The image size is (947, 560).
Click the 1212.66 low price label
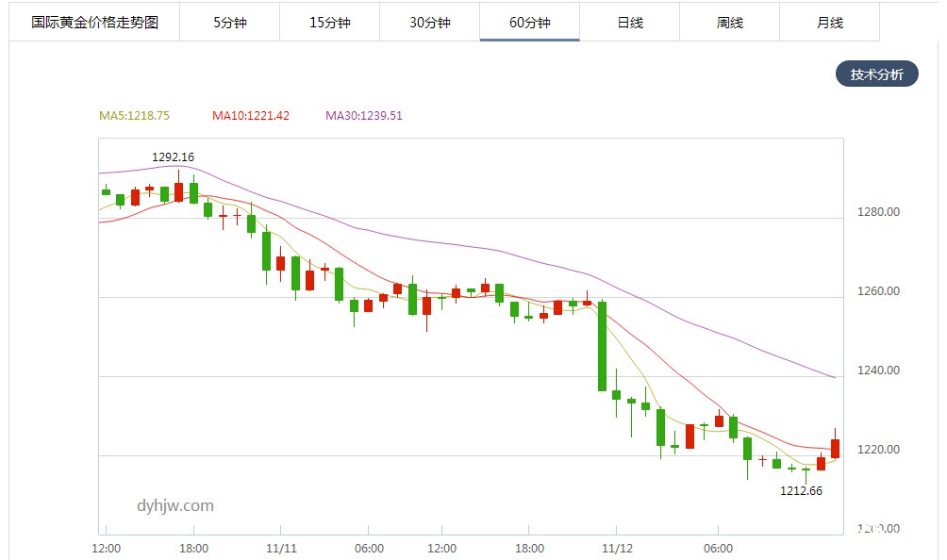[801, 490]
